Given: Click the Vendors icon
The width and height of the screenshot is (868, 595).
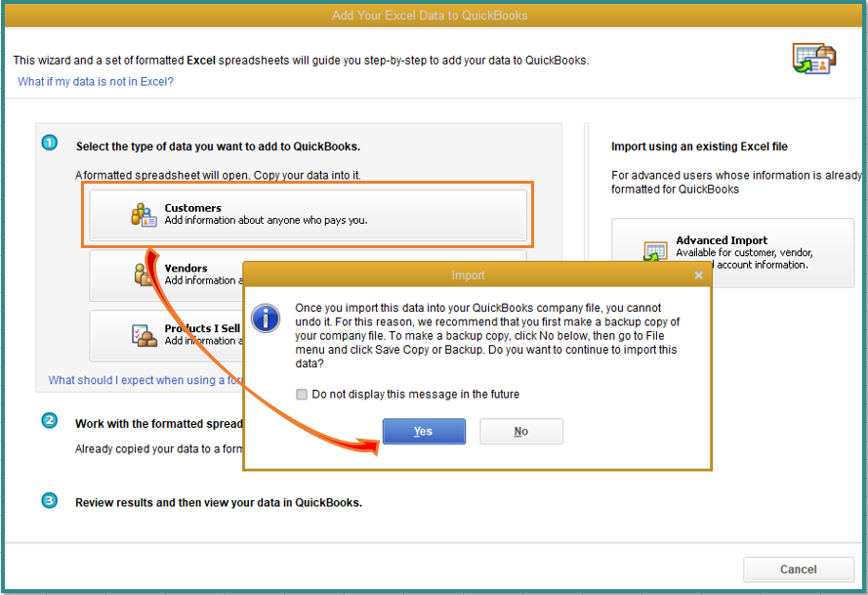Looking at the screenshot, I should [143, 275].
